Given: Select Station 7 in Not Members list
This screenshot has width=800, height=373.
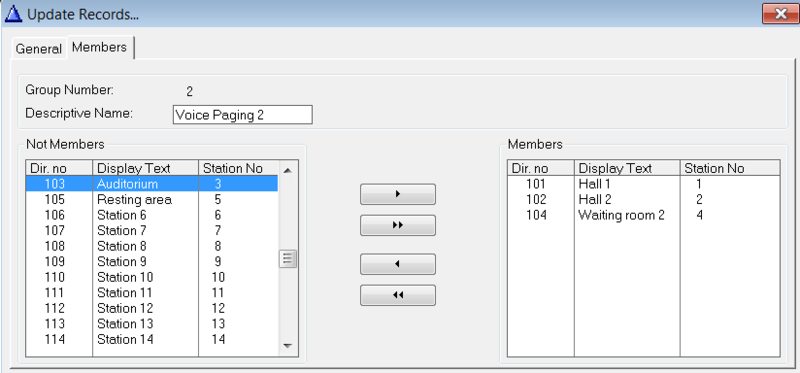Looking at the screenshot, I should tap(152, 231).
